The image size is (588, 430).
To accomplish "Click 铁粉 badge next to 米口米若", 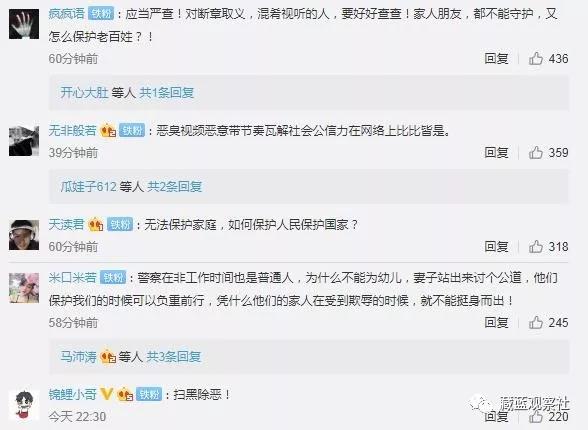I will pos(113,278).
